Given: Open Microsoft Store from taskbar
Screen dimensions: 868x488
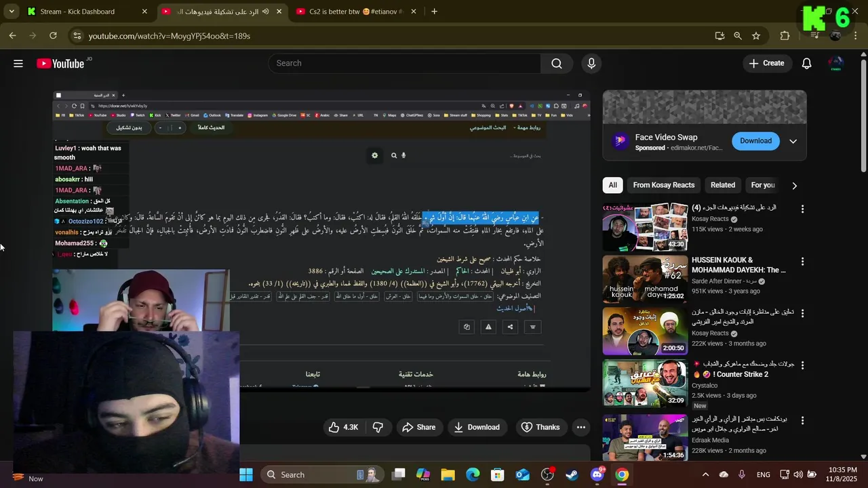Looking at the screenshot, I should (x=498, y=474).
